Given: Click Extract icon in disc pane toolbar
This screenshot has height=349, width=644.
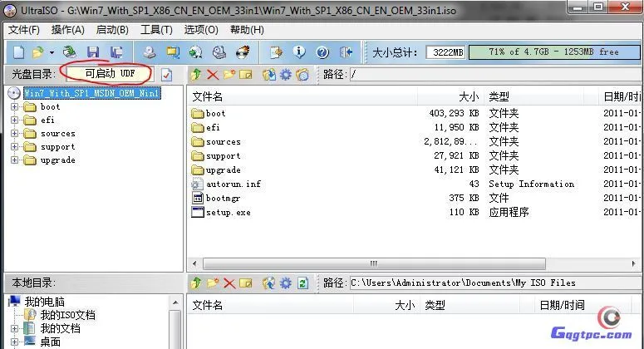Looking at the screenshot, I should 269,74.
